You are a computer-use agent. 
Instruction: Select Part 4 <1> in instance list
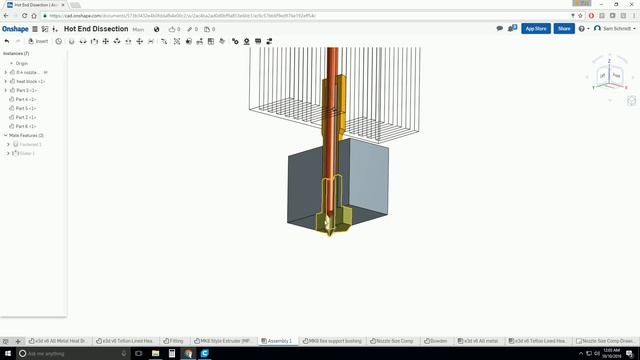coord(26,99)
